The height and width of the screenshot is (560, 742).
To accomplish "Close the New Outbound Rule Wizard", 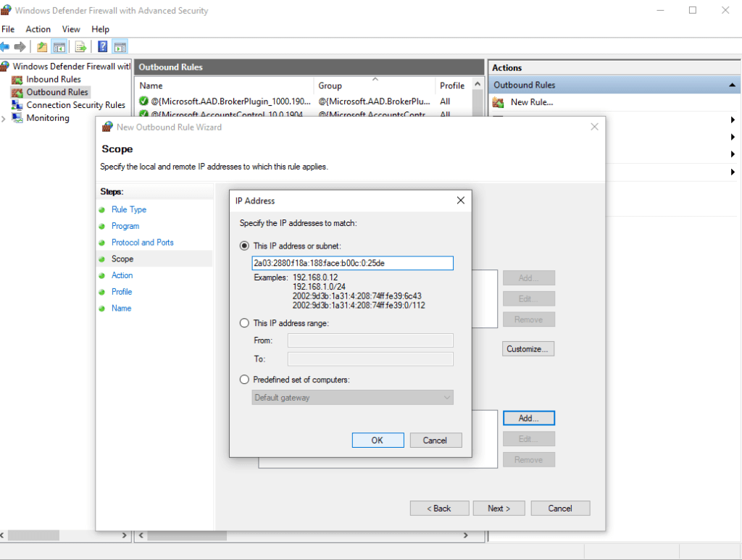I will coord(594,127).
